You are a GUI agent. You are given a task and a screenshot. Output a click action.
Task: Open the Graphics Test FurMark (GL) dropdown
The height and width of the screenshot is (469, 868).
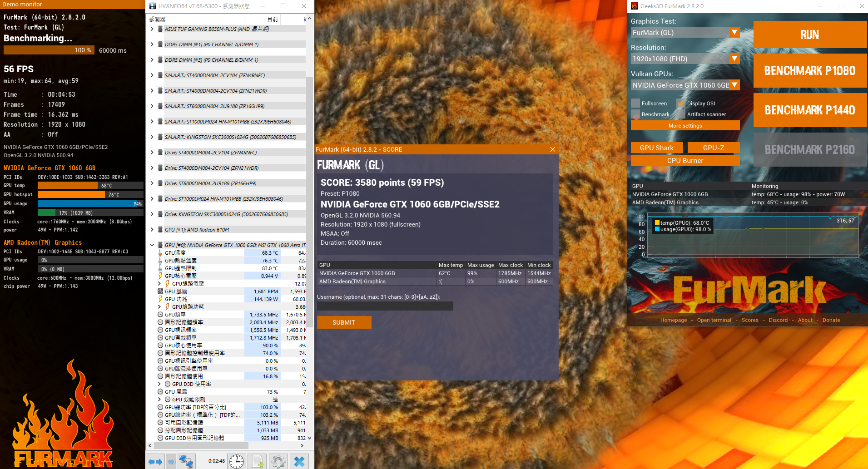coord(685,33)
